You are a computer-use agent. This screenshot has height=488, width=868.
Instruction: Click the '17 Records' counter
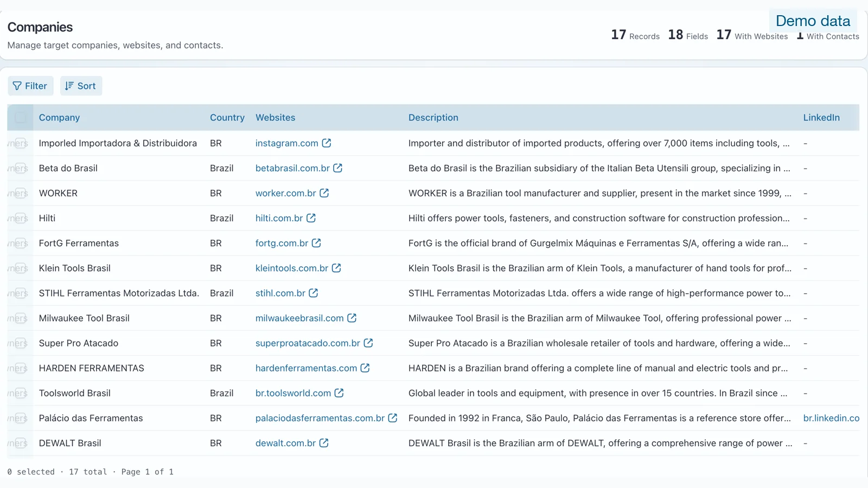tap(635, 35)
